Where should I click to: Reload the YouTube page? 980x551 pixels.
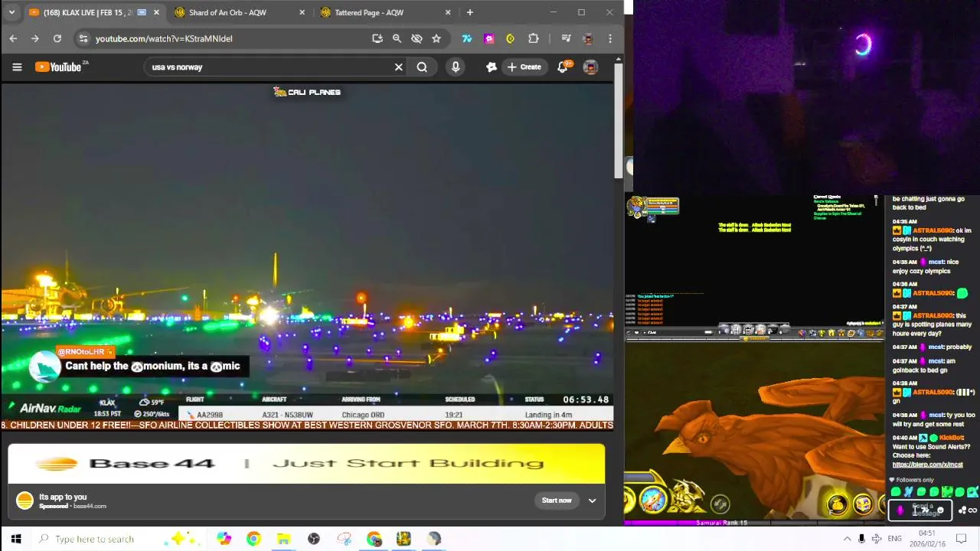(57, 38)
